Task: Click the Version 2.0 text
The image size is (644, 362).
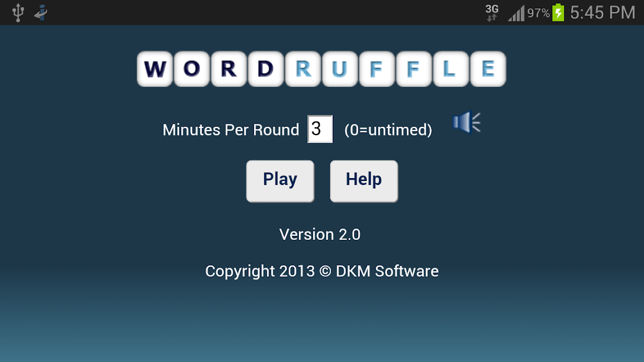Action: (320, 234)
